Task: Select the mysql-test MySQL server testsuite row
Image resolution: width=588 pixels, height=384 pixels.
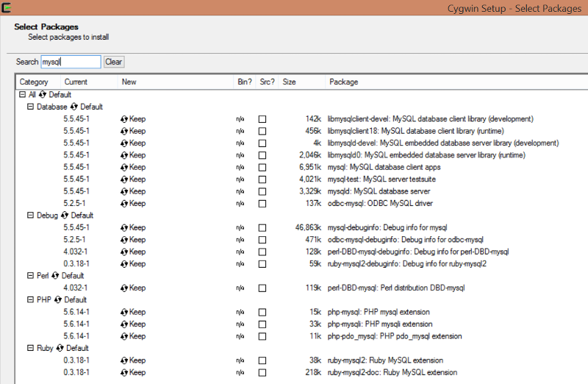Action: click(381, 179)
